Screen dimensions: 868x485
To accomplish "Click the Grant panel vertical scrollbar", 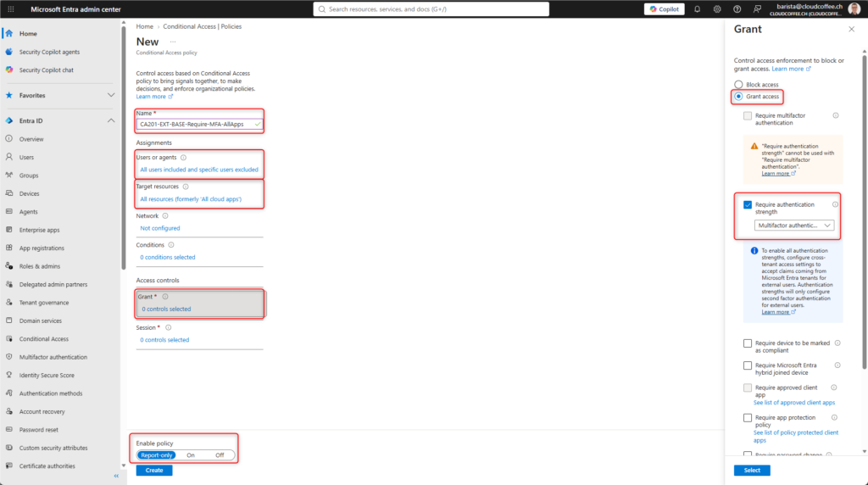I will [864, 211].
